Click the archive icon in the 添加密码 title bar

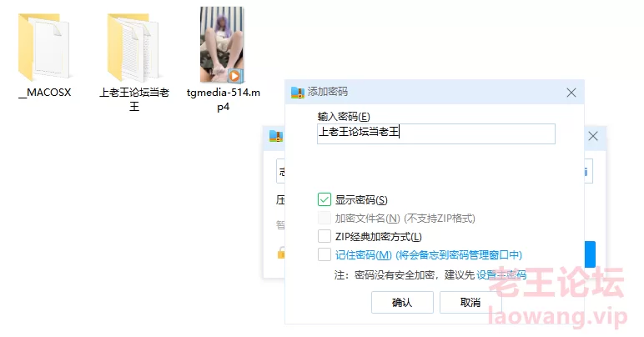(297, 92)
